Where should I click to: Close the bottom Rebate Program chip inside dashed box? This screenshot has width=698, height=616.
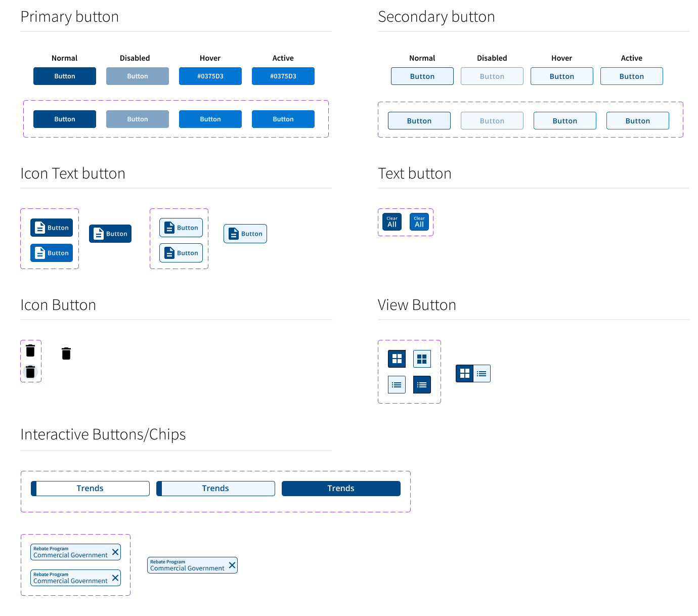click(115, 578)
